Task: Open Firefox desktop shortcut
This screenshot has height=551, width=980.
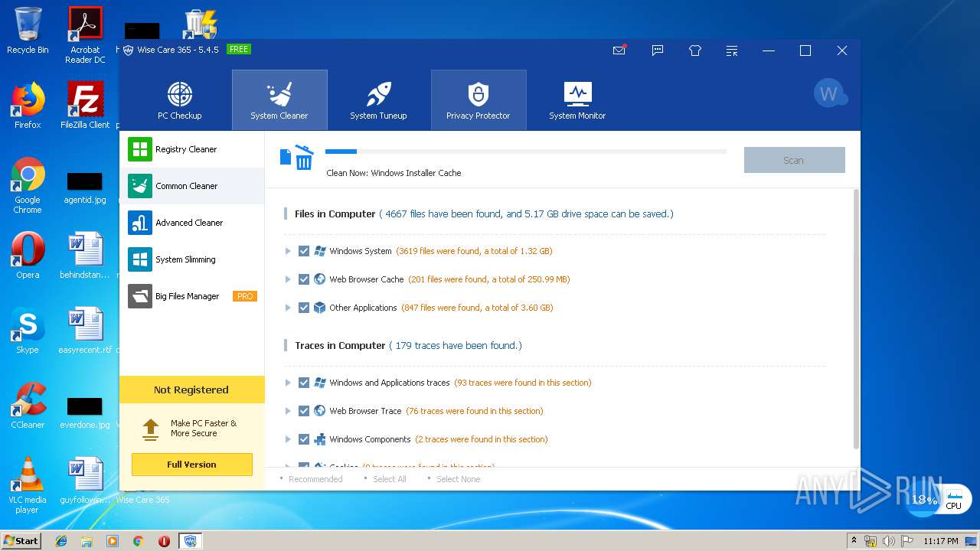Action: click(28, 106)
